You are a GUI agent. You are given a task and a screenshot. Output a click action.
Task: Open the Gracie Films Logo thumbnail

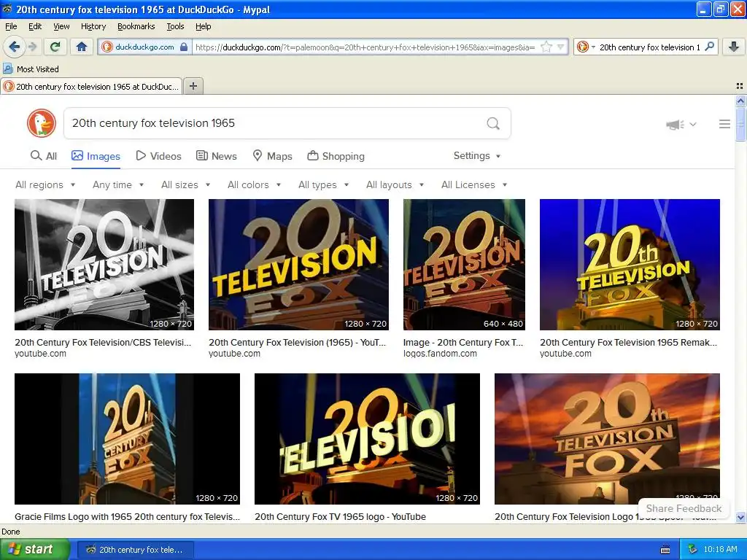pyautogui.click(x=127, y=438)
